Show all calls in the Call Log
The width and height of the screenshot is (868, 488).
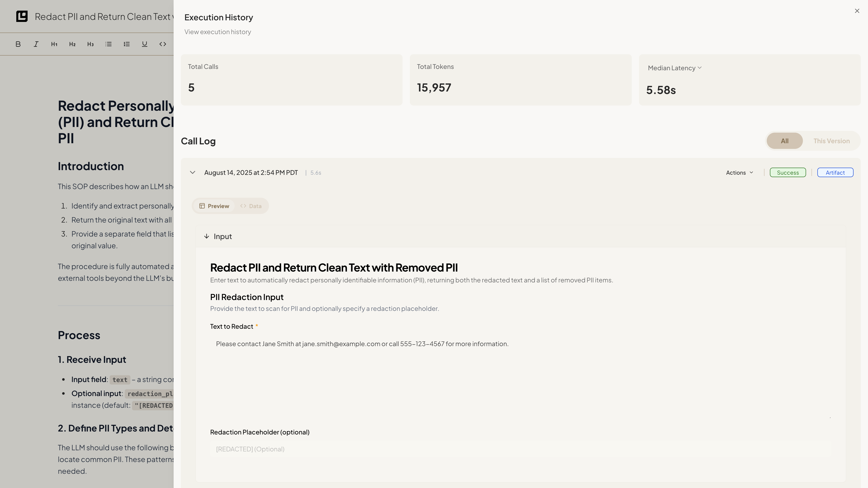(784, 141)
